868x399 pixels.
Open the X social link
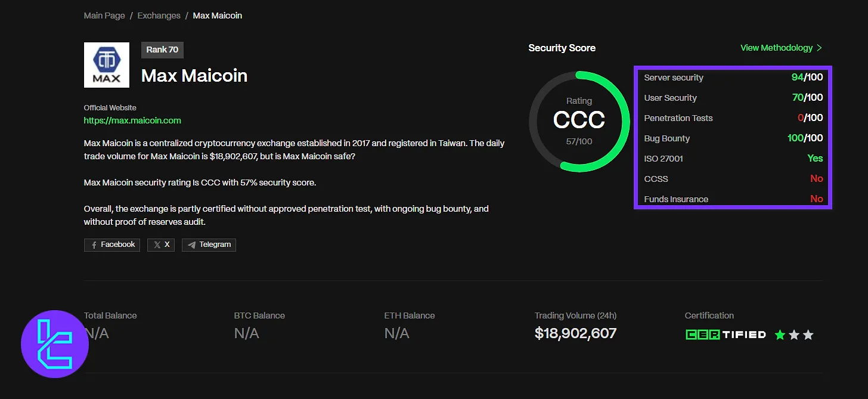point(161,245)
